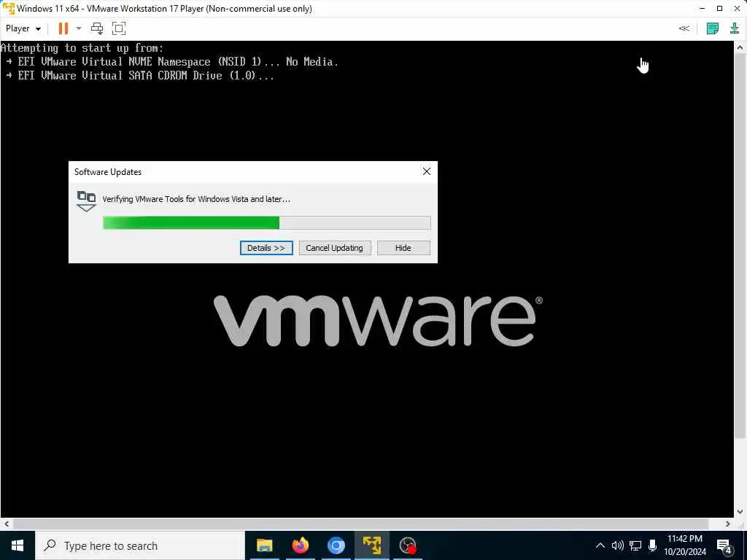Screen dimensions: 747x560
Task: Click the green download tools icon
Action: click(x=735, y=28)
